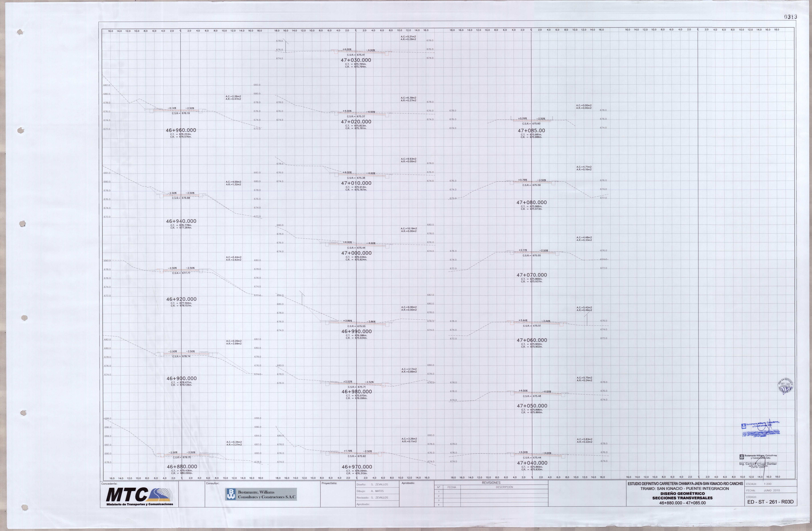Viewport: 812px width, 531px height.
Task: Click the MTC ministry logo
Action: tap(140, 496)
